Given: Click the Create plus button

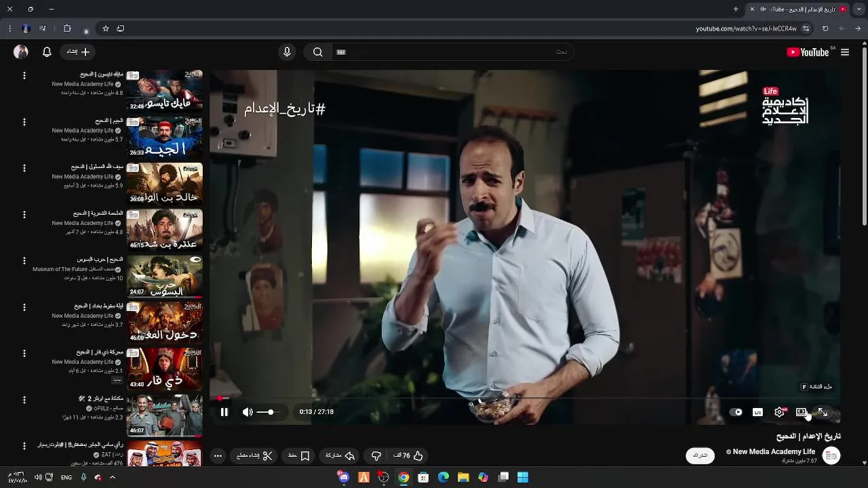Looking at the screenshot, I should pyautogui.click(x=78, y=52).
